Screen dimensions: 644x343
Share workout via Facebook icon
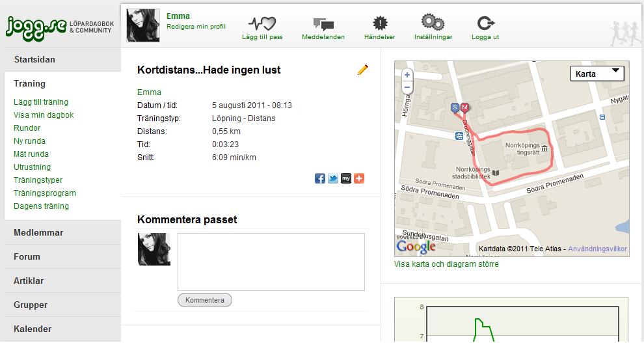pyautogui.click(x=320, y=178)
